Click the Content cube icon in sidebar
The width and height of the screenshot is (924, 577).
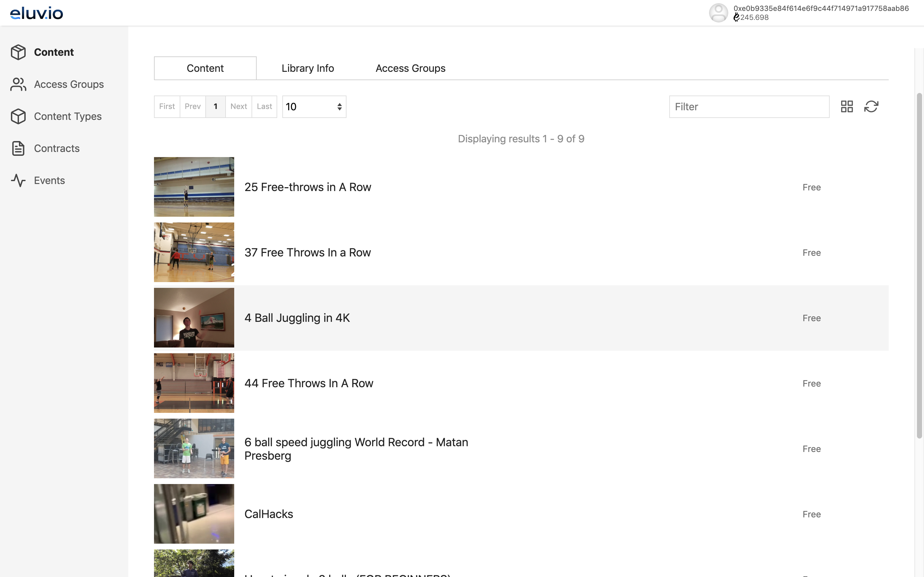click(x=18, y=52)
